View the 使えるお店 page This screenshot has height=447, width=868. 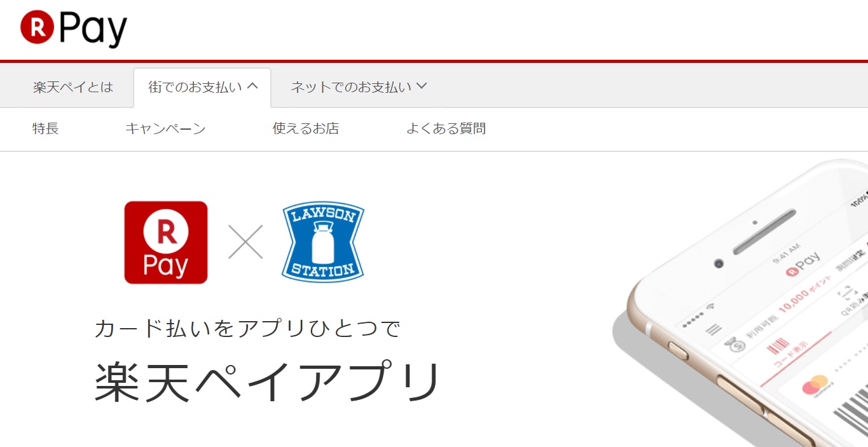tap(306, 129)
